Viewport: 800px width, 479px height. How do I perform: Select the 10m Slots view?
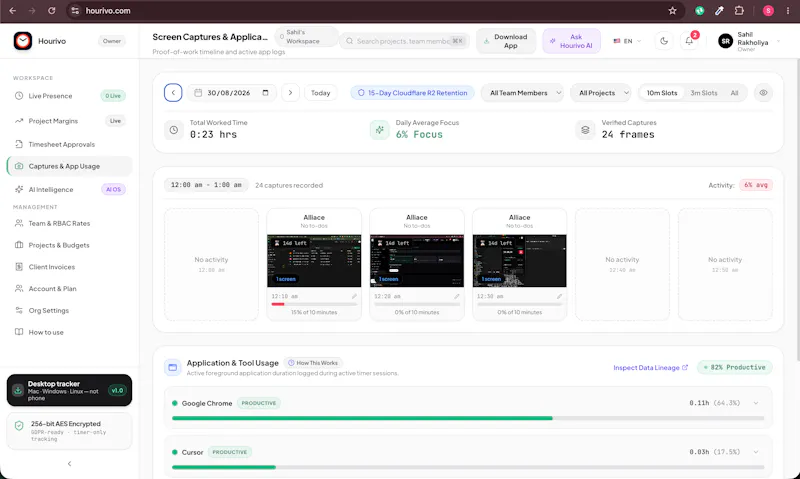662,93
